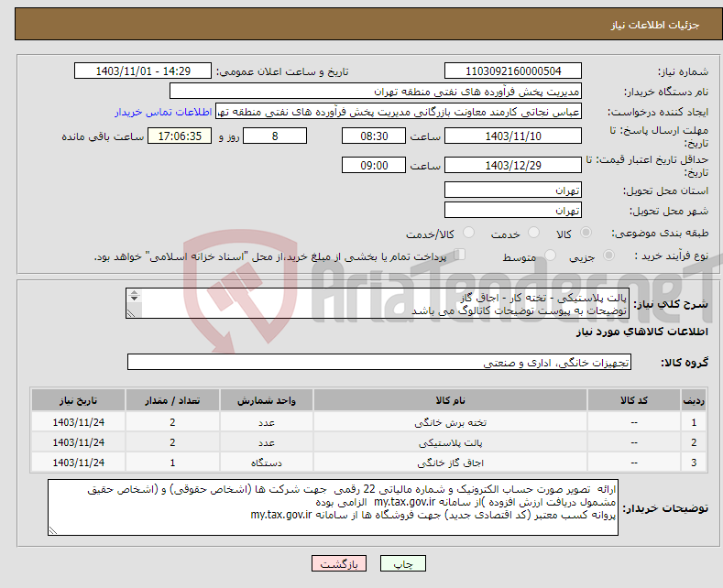Click the ردیف column header
The height and width of the screenshot is (588, 723).
point(694,400)
